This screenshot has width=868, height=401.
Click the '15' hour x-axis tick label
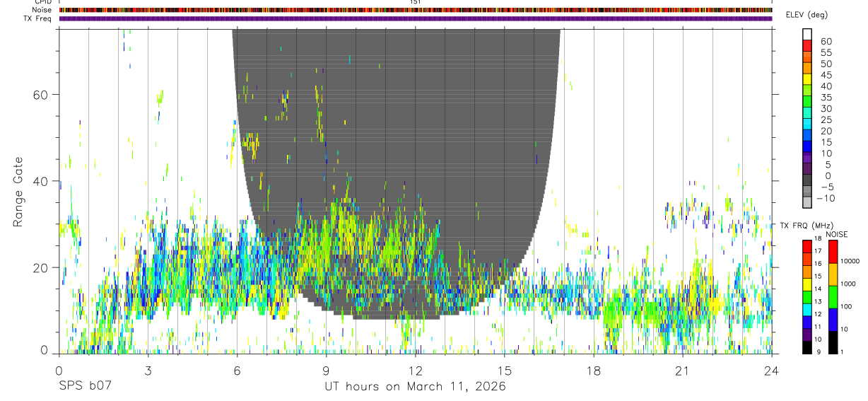coord(504,371)
